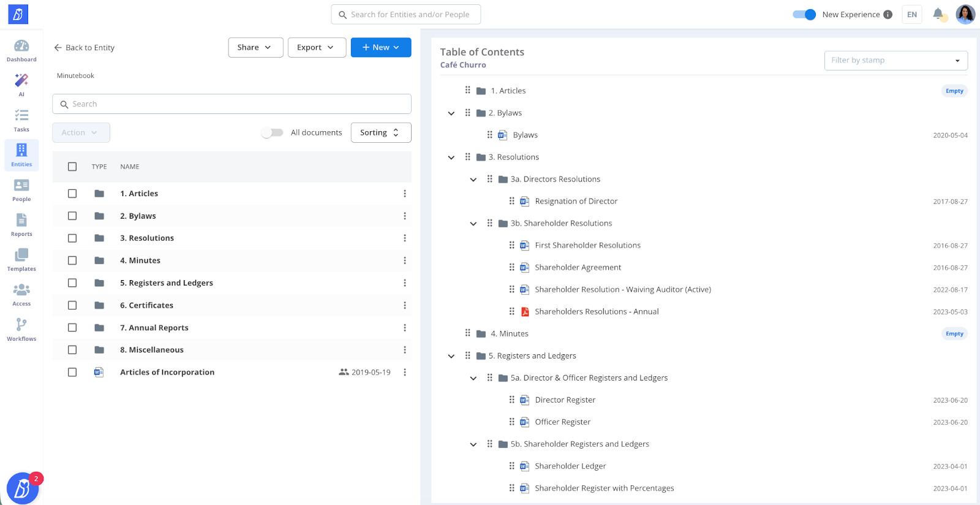Viewport: 980px width, 505px height.
Task: Click the notifications bell icon
Action: click(938, 14)
